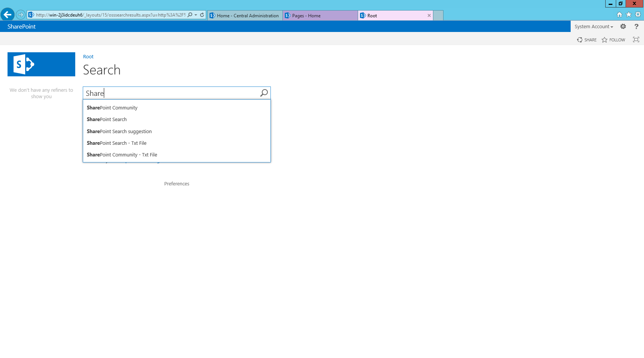Switch to Pages - Home tab
This screenshot has width=644, height=358.
coord(320,15)
